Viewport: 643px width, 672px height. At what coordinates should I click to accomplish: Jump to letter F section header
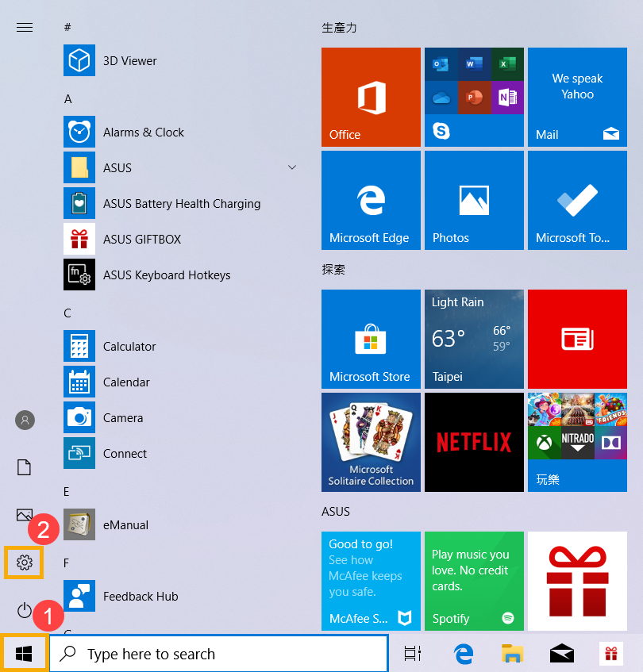pos(66,563)
